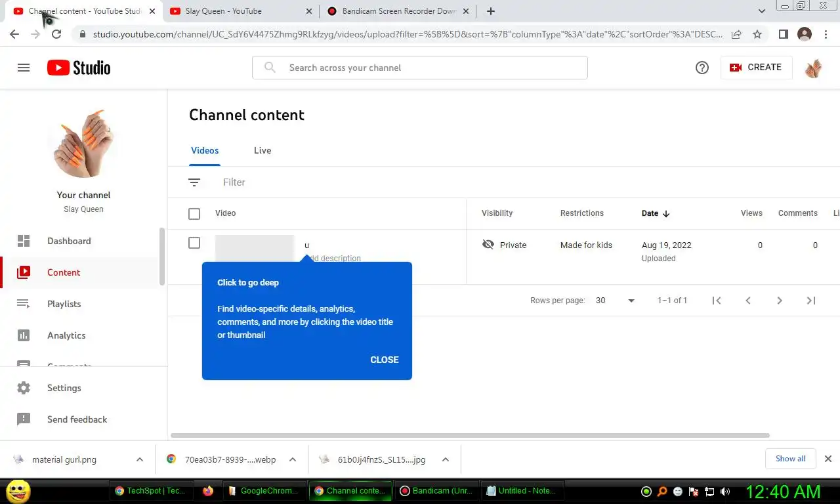Close the downloads bar
This screenshot has width=840, height=504.
[828, 459]
